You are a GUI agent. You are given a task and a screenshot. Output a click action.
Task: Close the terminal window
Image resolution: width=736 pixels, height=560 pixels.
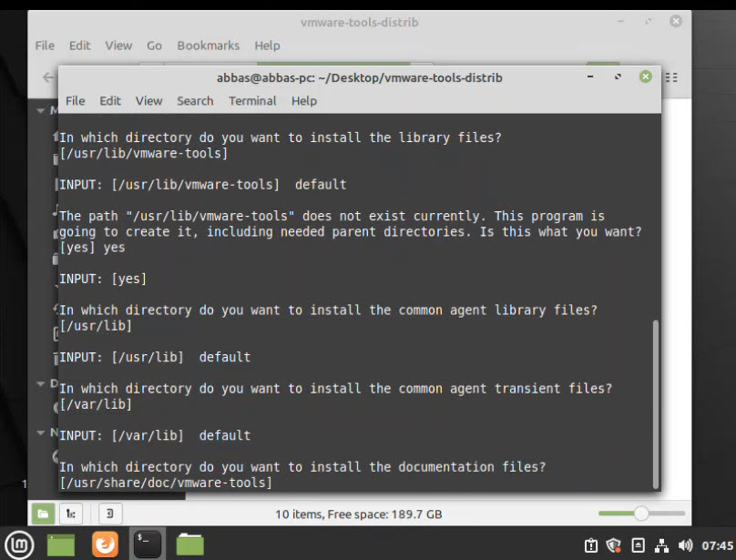(x=646, y=76)
